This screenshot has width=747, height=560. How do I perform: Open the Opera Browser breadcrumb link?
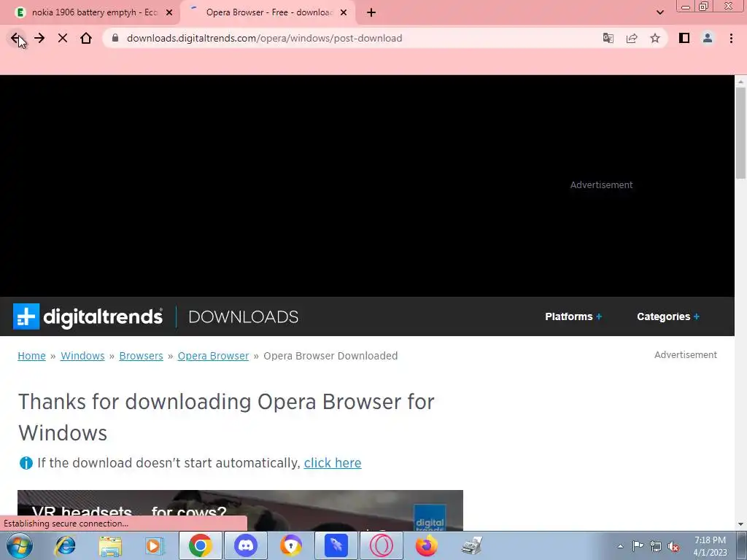tap(213, 356)
